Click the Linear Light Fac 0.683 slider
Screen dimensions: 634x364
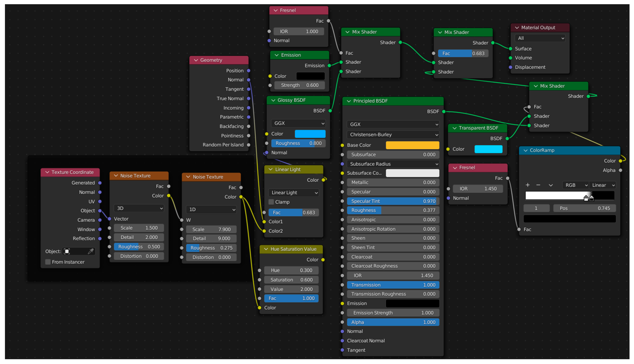(x=294, y=213)
